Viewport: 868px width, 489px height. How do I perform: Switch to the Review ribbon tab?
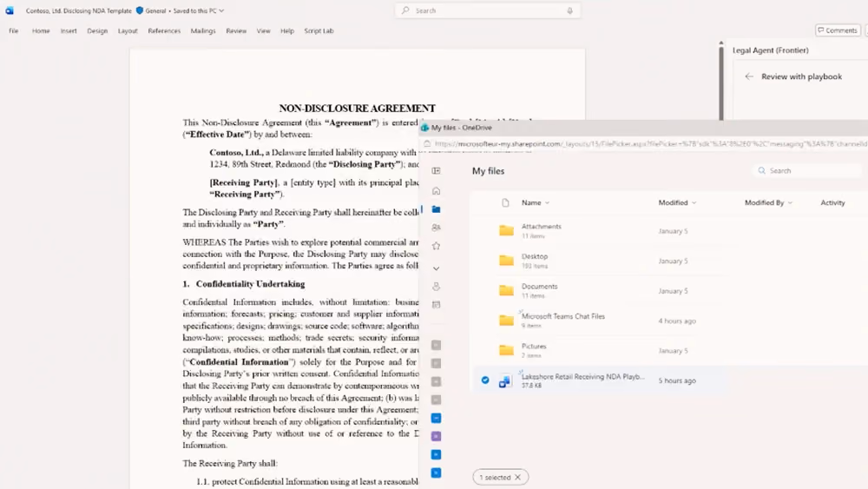point(236,31)
